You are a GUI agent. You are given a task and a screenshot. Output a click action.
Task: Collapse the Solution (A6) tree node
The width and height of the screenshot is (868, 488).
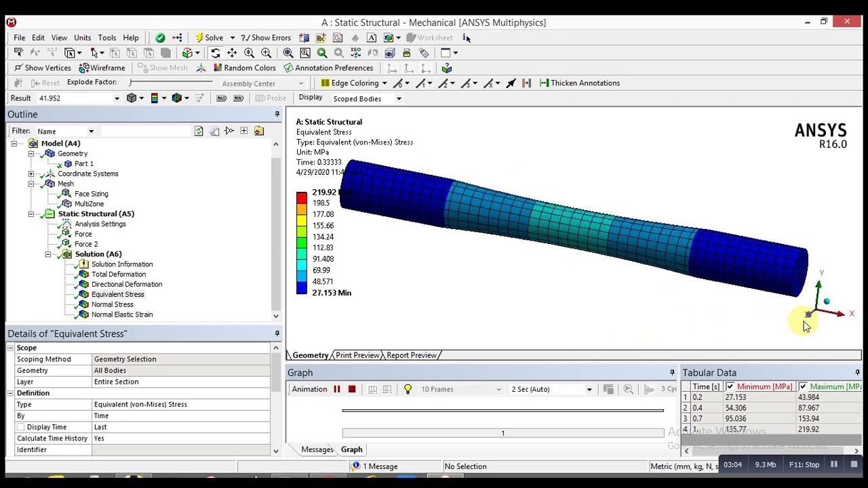47,254
